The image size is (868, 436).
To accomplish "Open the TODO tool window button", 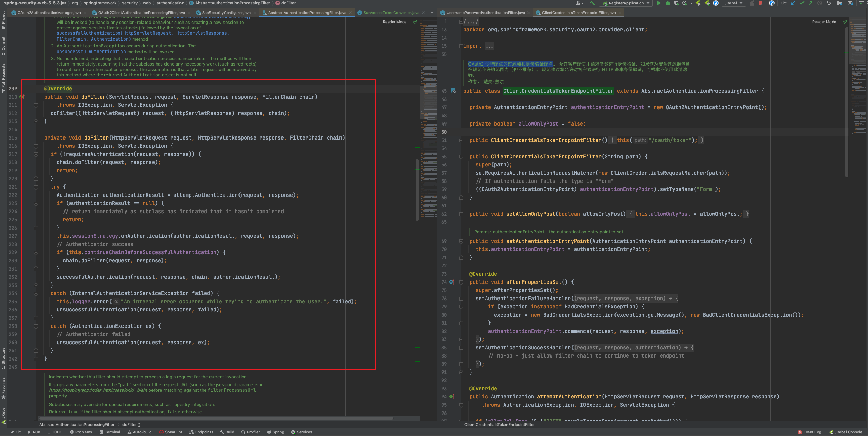I will 55,432.
